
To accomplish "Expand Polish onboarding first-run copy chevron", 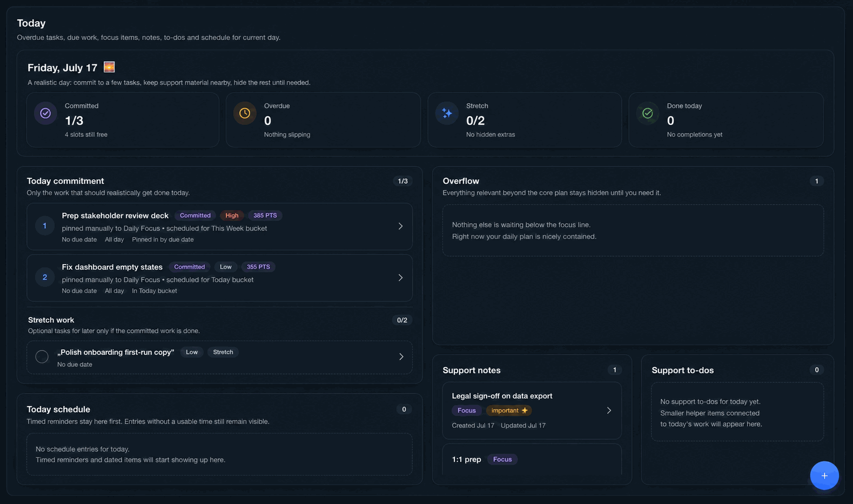I will click(x=401, y=357).
